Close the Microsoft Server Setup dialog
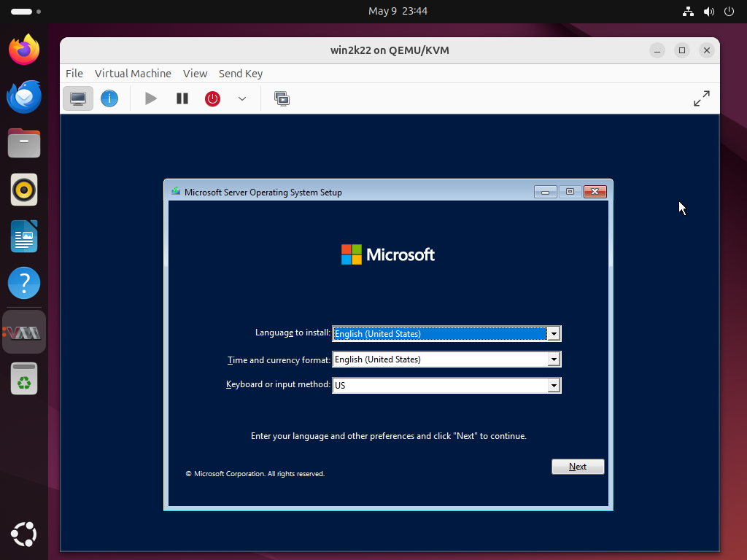 [595, 192]
